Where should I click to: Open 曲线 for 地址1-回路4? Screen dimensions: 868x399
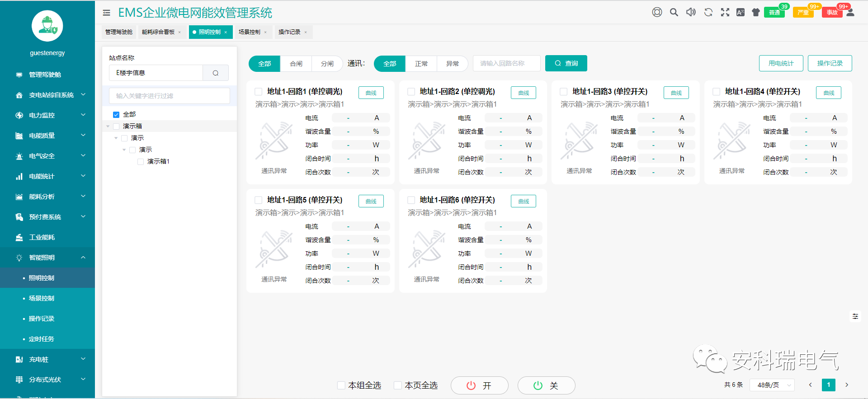tap(829, 93)
